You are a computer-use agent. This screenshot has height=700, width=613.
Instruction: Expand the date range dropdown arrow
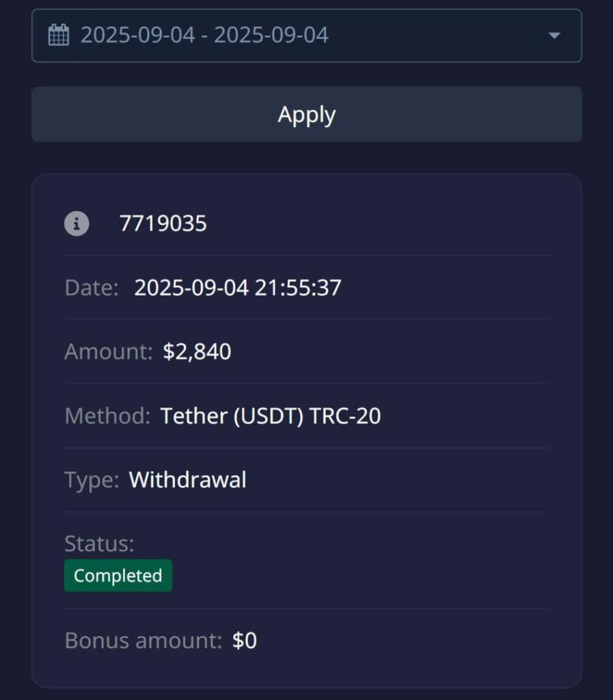(x=554, y=36)
